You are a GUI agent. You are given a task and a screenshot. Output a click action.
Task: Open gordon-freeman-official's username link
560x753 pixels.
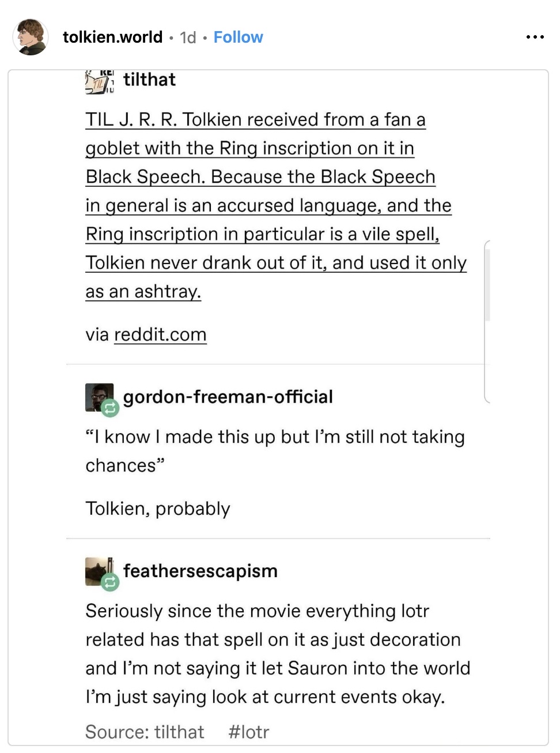click(228, 397)
